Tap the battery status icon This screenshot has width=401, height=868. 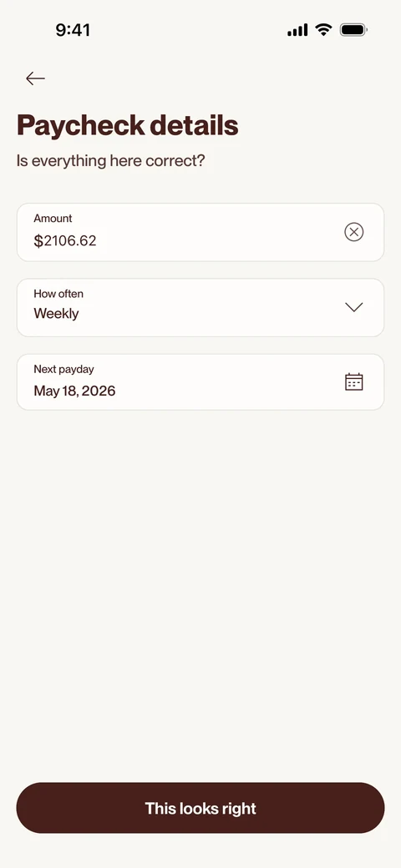click(x=353, y=29)
